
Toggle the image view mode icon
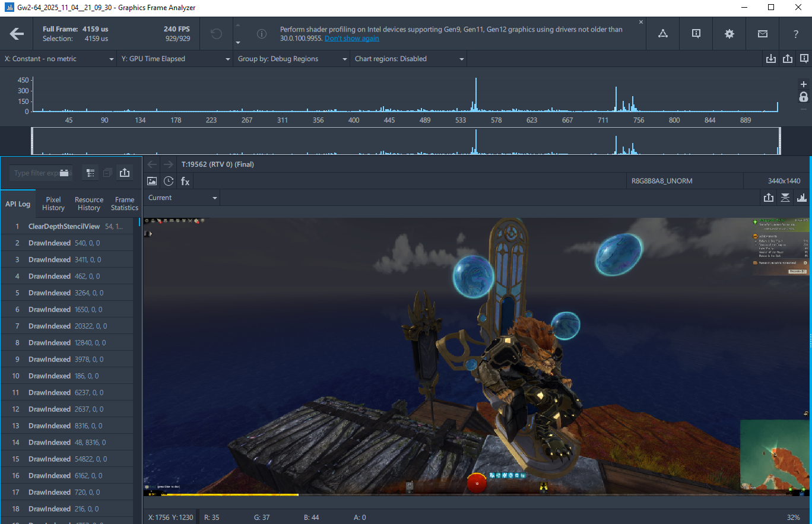[152, 181]
